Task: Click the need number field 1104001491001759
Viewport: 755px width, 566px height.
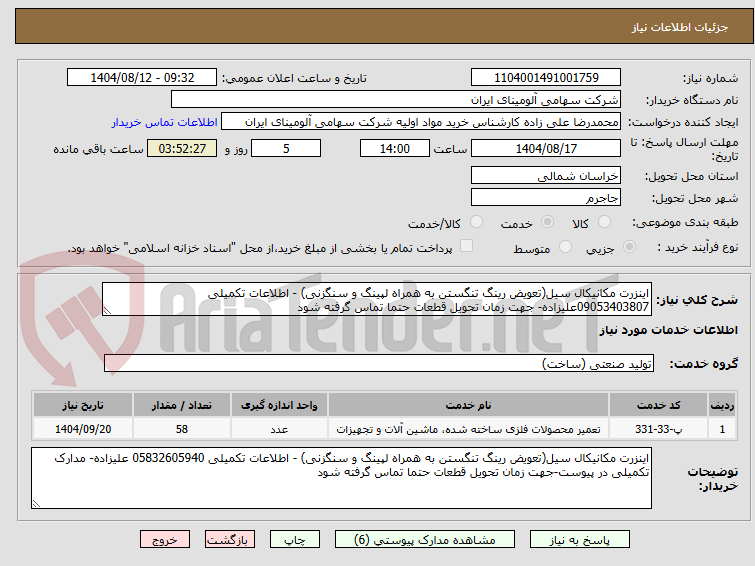Action: 546,78
